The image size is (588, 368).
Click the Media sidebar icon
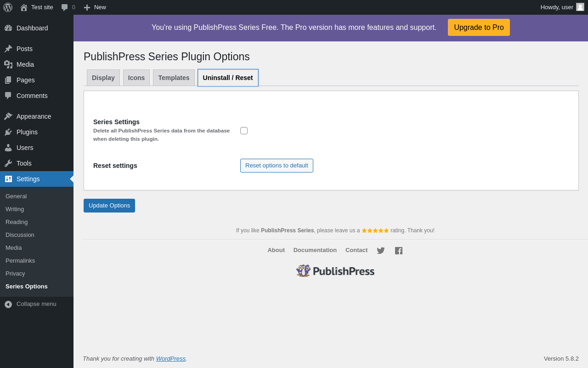[x=8, y=64]
